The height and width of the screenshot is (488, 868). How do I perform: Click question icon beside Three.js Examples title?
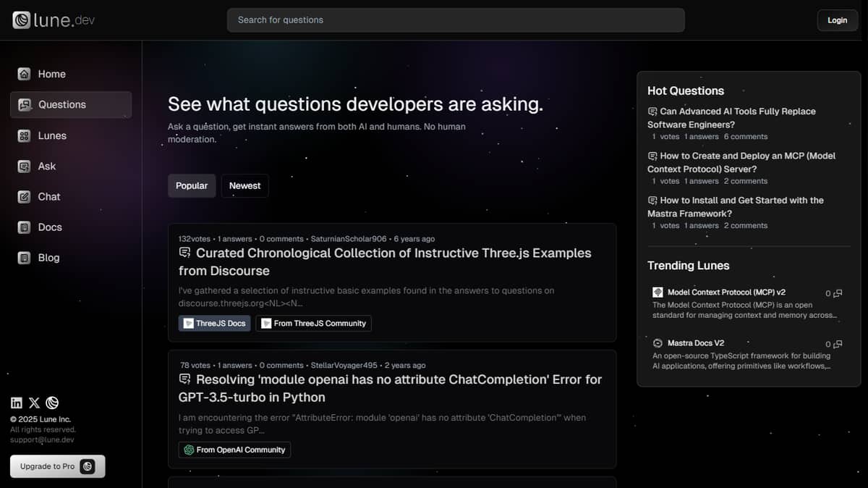click(x=184, y=253)
